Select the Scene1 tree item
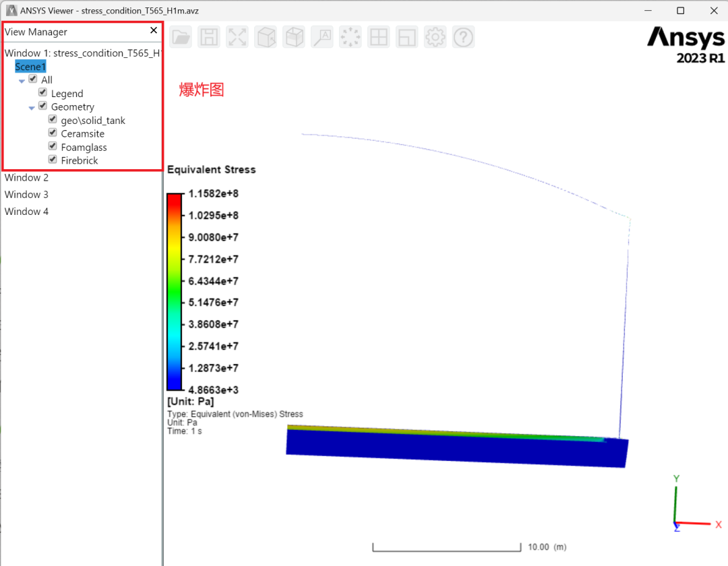Image resolution: width=728 pixels, height=566 pixels. click(30, 66)
